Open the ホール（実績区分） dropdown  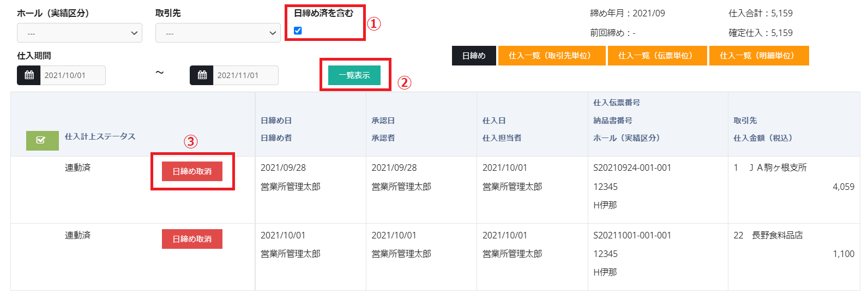[80, 33]
